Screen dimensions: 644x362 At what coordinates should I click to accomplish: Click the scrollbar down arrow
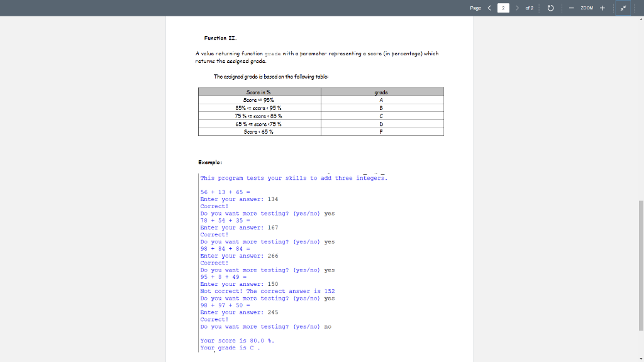(640, 358)
